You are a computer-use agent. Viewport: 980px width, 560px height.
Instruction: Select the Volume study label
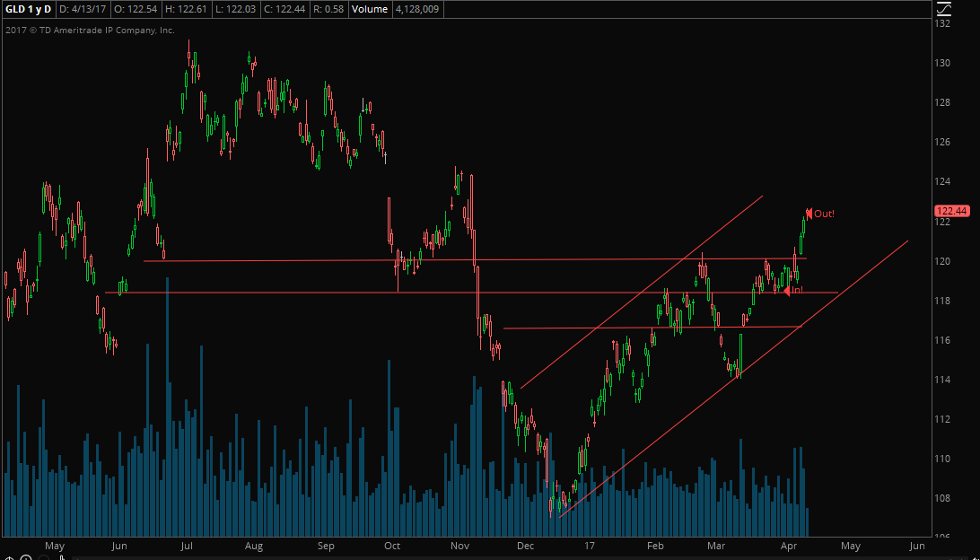369,9
